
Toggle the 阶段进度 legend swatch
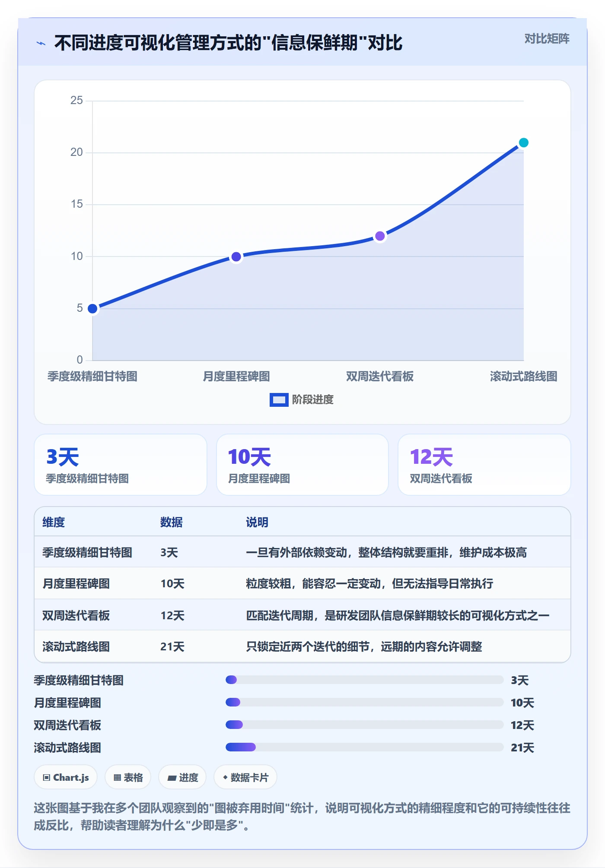(279, 400)
